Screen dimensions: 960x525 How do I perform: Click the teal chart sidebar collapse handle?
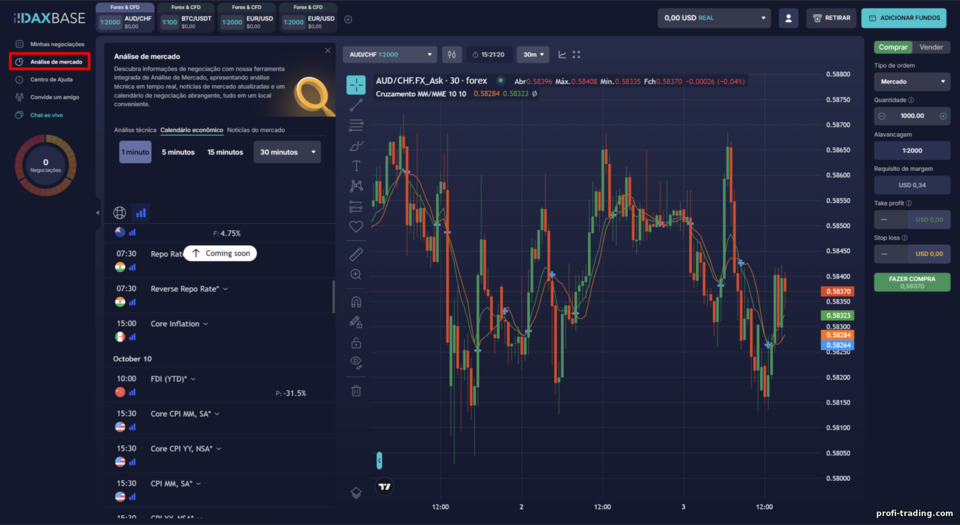pos(379,460)
